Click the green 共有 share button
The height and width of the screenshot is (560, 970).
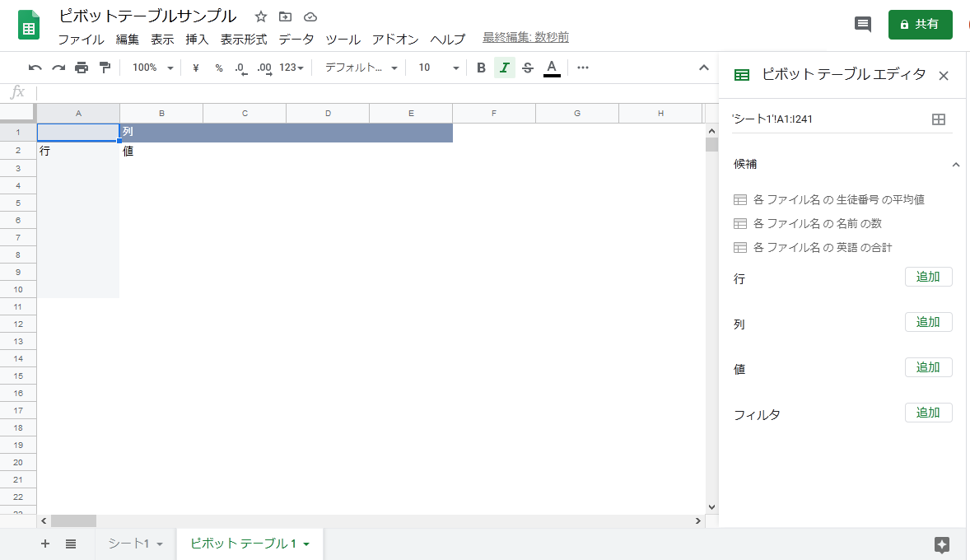(x=920, y=25)
